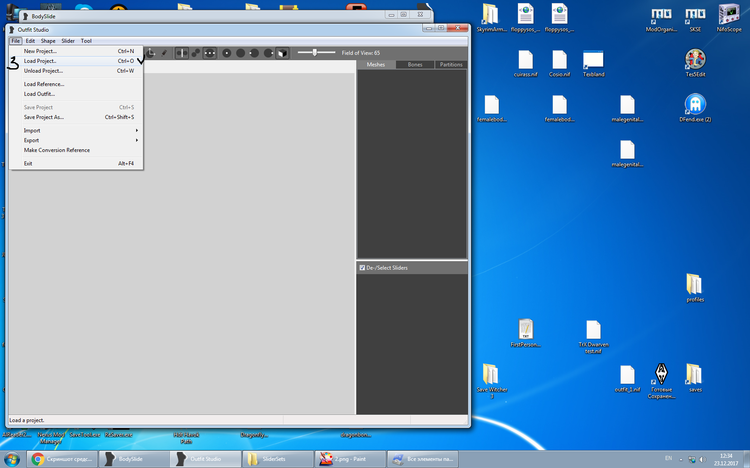This screenshot has height=468, width=750.
Task: Open DFend.exe (2) desktop icon
Action: (x=695, y=108)
